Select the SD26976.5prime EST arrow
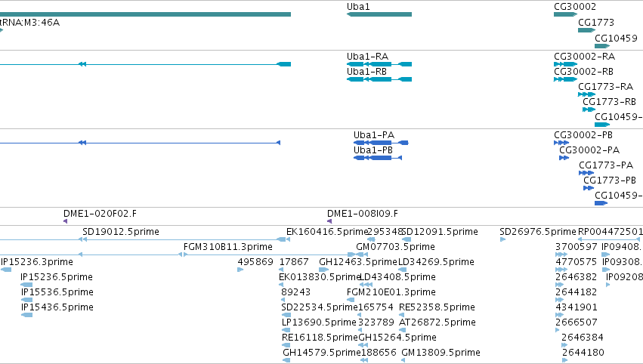643x364 pixels. (502, 239)
